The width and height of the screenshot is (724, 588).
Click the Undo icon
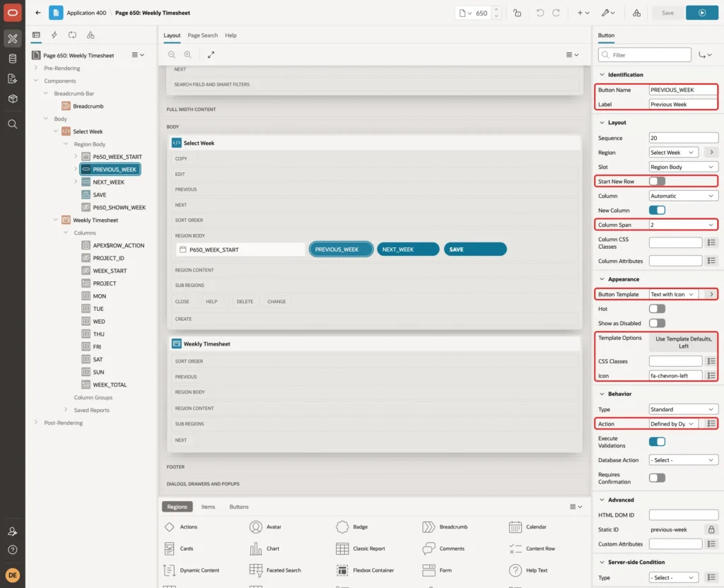[x=539, y=13]
